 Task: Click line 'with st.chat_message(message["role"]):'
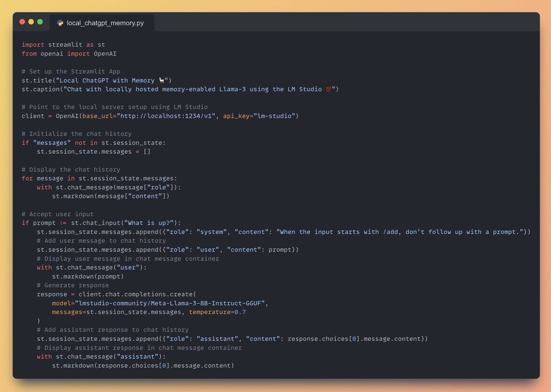(109, 187)
